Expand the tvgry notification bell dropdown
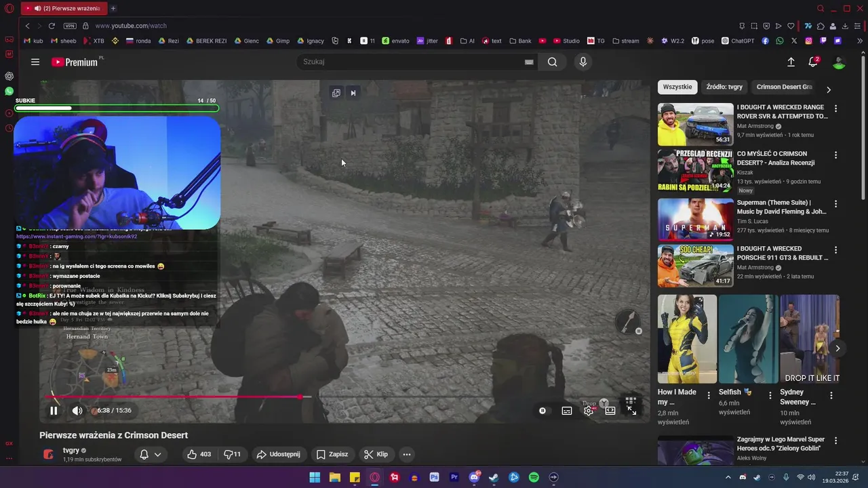868x488 pixels. tap(151, 454)
